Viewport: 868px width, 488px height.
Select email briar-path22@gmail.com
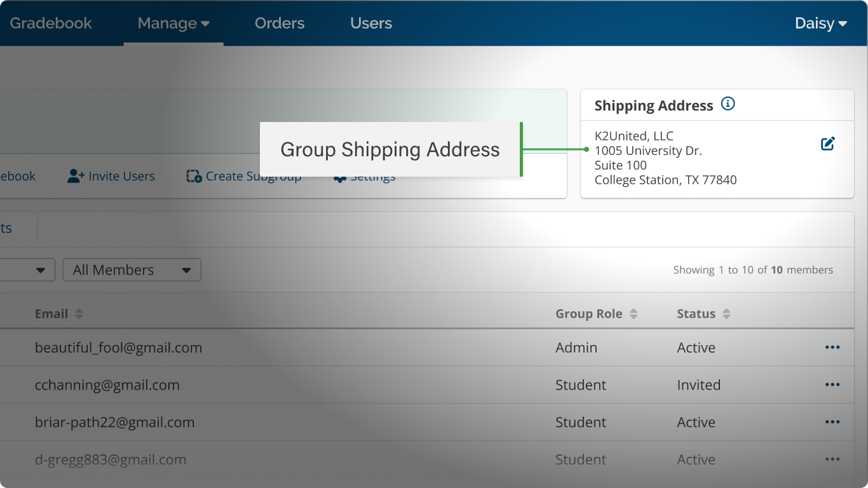[114, 423]
